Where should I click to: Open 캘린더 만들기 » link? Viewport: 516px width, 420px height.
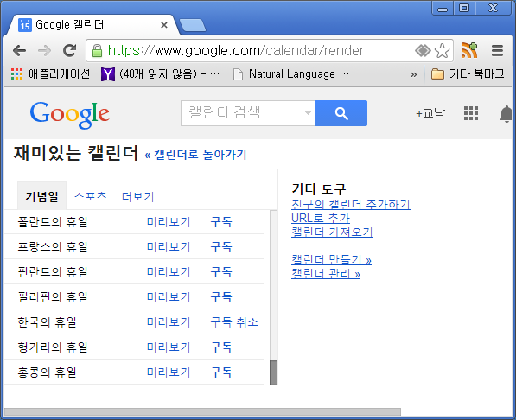(x=331, y=260)
